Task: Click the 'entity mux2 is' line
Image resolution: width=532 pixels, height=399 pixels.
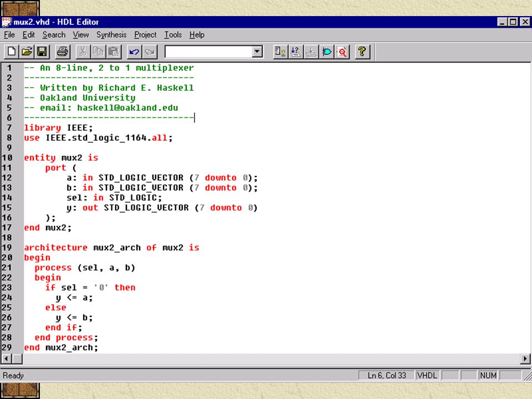Action: 61,158
